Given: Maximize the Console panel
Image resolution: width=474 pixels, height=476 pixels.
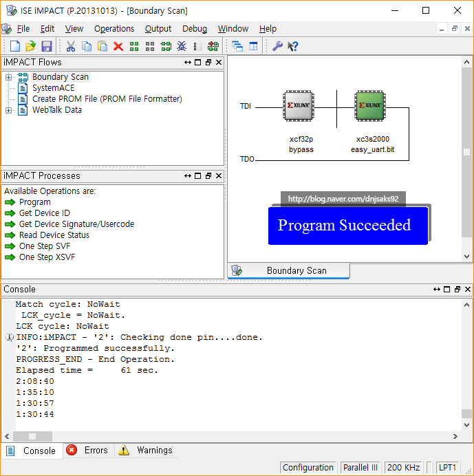Looking at the screenshot, I should click(446, 290).
